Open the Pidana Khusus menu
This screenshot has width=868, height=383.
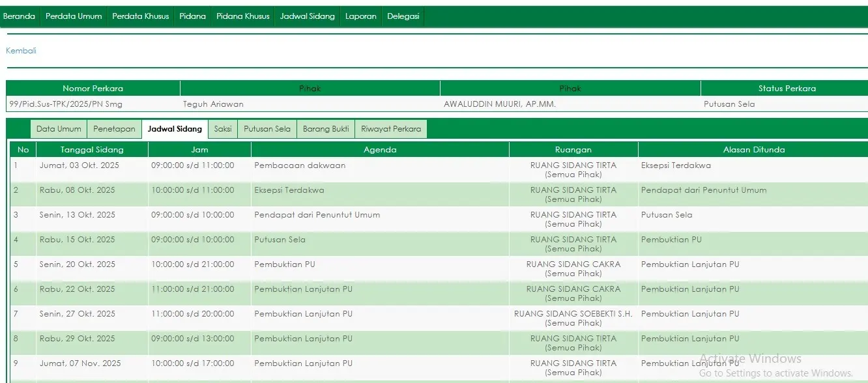pos(242,16)
